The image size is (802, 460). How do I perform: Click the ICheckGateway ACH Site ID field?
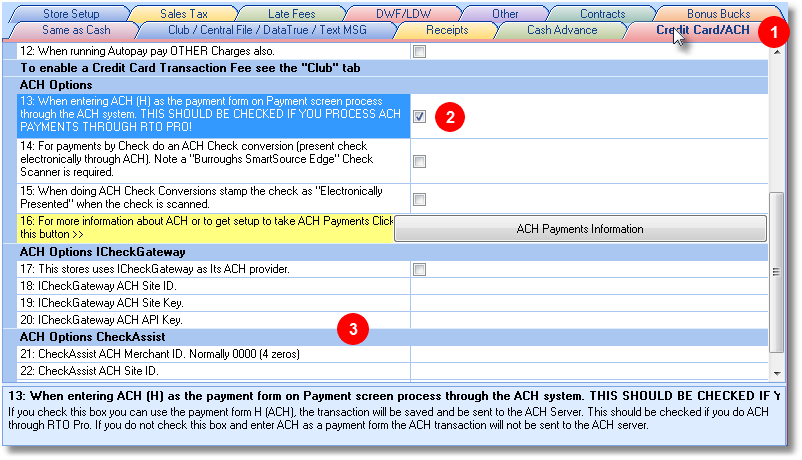(588, 286)
